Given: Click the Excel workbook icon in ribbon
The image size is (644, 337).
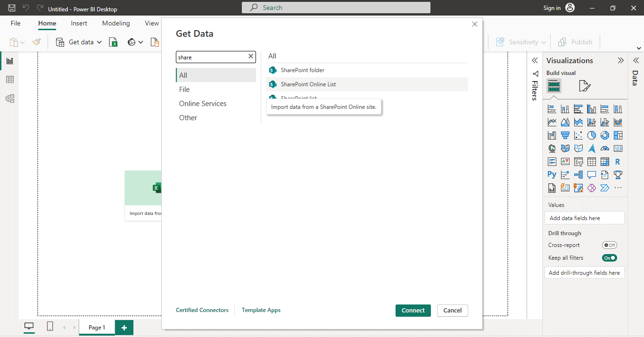Looking at the screenshot, I should 113,42.
